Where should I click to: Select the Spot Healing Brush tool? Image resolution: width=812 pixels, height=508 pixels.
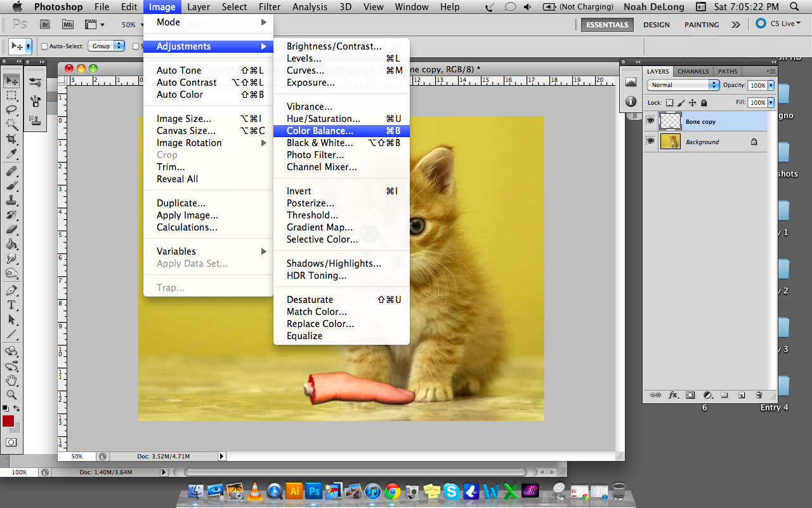pos(11,171)
